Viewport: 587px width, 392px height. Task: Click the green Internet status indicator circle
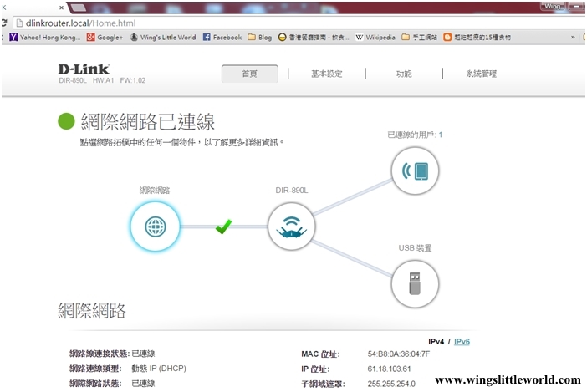pos(66,122)
